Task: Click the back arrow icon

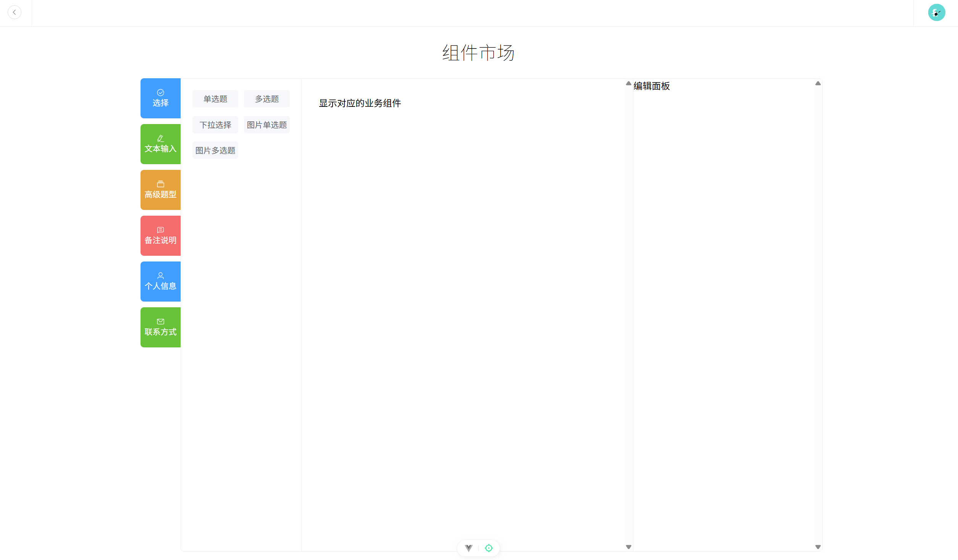Action: [15, 12]
